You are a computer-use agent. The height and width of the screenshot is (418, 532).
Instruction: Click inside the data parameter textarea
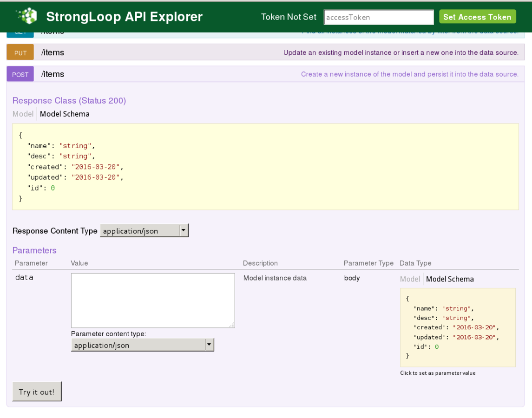pos(153,300)
